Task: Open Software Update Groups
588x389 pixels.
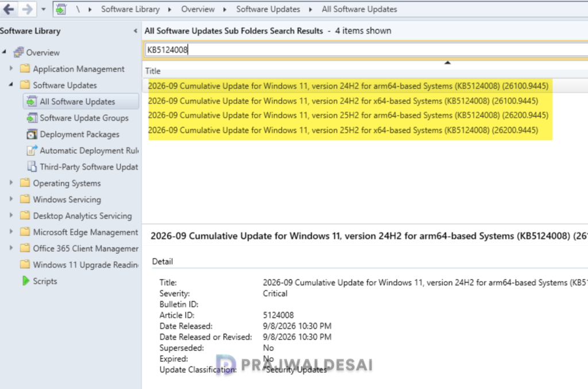Action: click(x=84, y=118)
